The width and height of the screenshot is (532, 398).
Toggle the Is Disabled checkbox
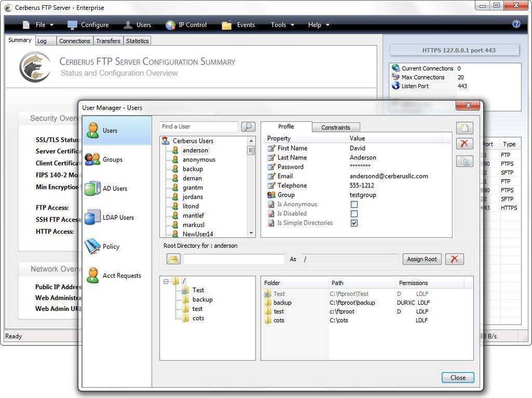(x=354, y=214)
